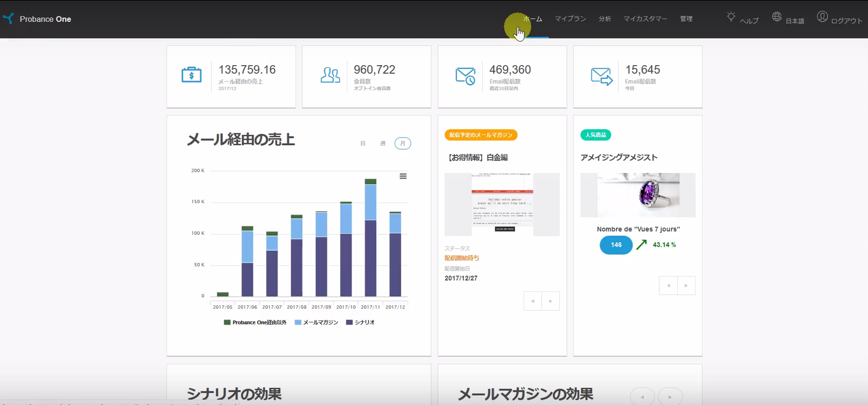The image size is (868, 405).
Task: Toggle メールマガジン series in chart legend
Action: coord(317,322)
